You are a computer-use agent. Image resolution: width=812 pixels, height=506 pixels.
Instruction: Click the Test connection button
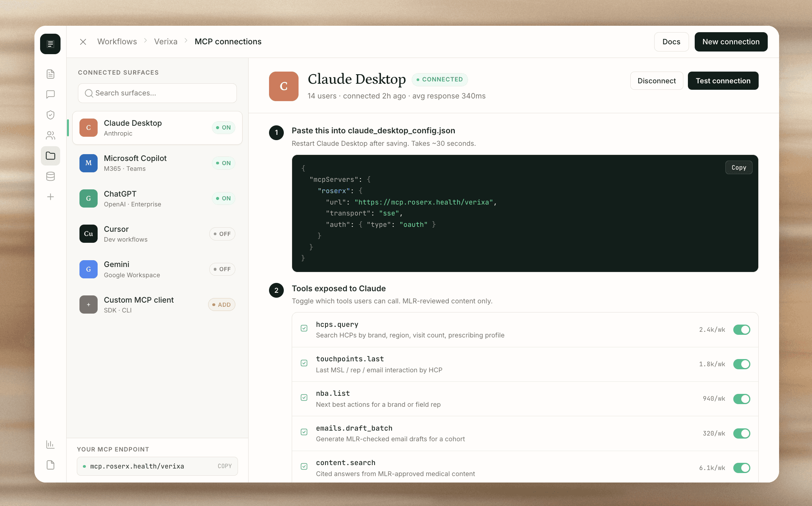click(723, 81)
